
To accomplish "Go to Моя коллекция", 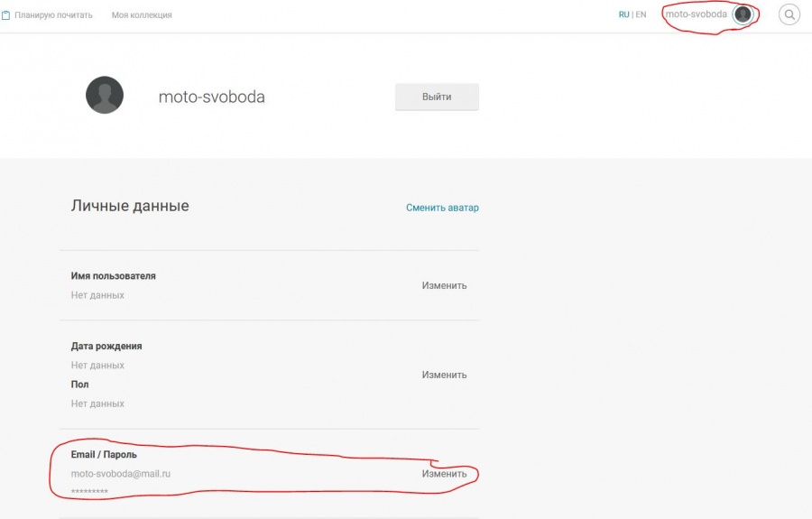I will pos(142,15).
